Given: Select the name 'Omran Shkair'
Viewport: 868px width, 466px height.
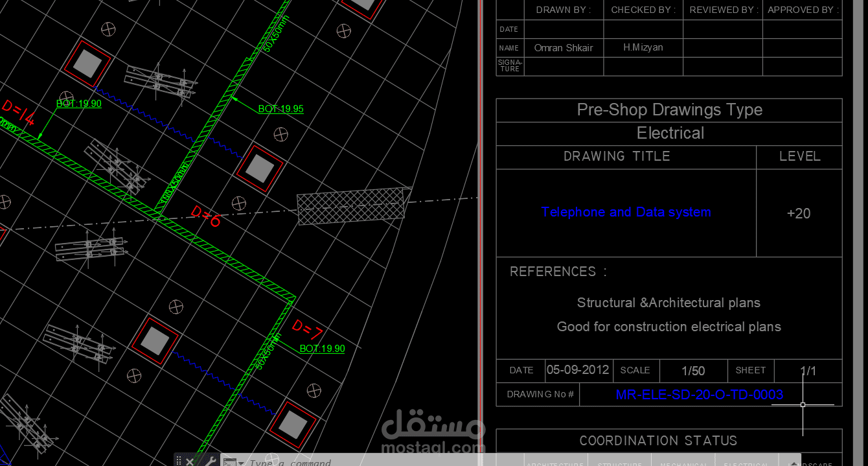Looking at the screenshot, I should (x=564, y=47).
